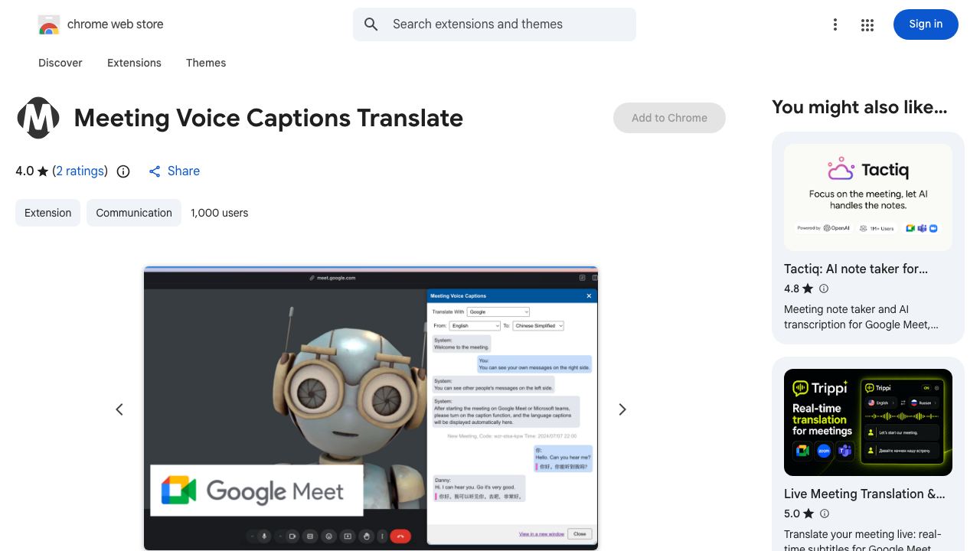Click info icon beside Tactiq 4.8 rating

824,289
